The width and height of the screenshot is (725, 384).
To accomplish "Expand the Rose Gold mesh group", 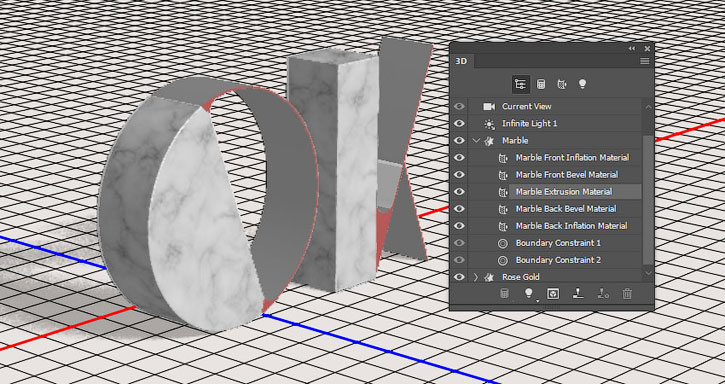I will pos(476,277).
